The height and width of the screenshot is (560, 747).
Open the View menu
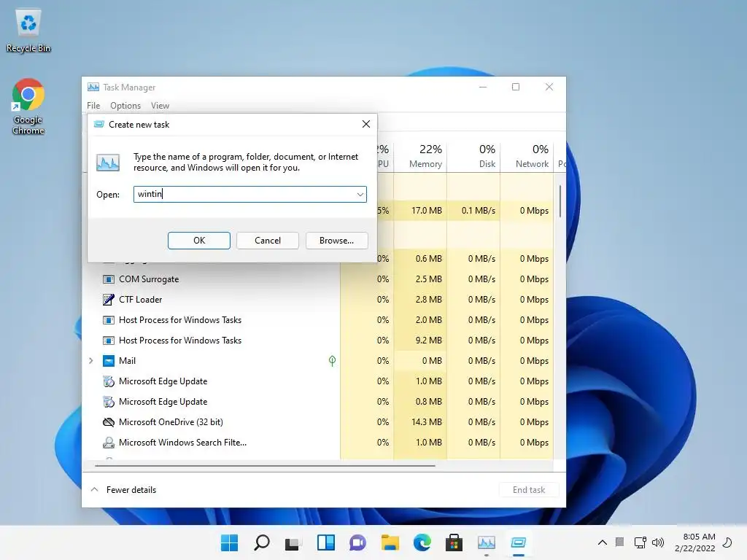pos(160,106)
